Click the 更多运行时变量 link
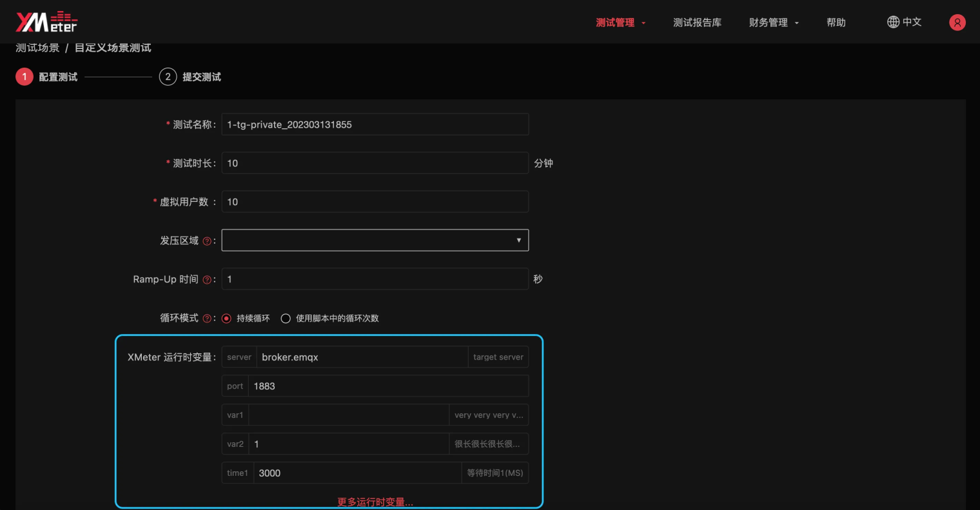The width and height of the screenshot is (980, 510). point(375,501)
